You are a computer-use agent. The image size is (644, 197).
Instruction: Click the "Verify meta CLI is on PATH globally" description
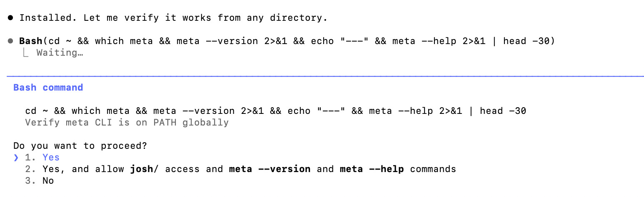pyautogui.click(x=127, y=123)
